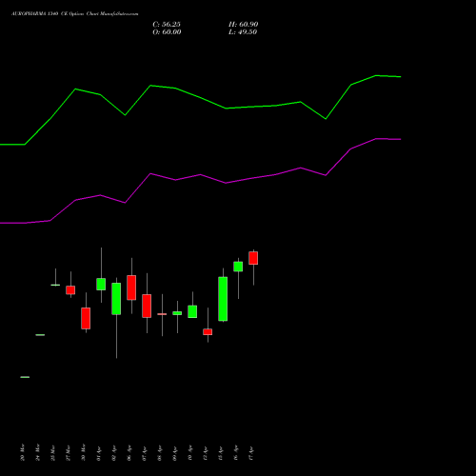The image size is (476, 476).
Task: Select the open value O: 60.00
Action: pos(167,32)
